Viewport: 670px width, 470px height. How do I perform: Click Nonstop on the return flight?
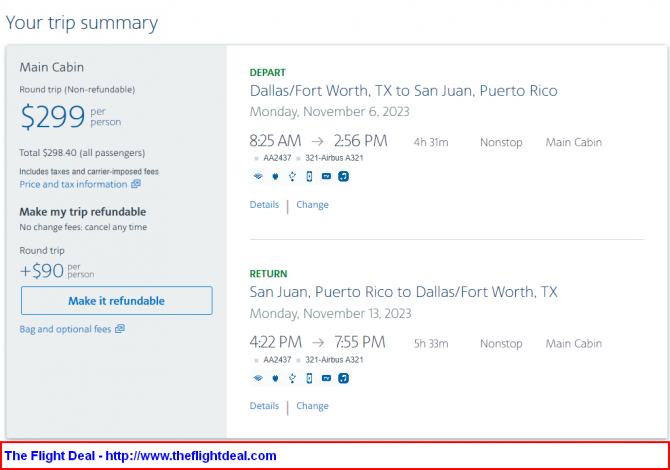(x=501, y=344)
